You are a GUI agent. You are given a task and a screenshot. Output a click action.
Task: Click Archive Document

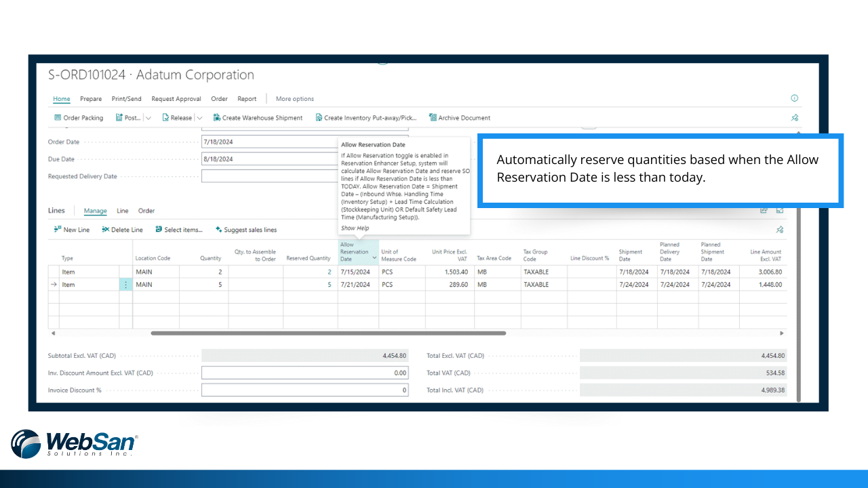[460, 118]
